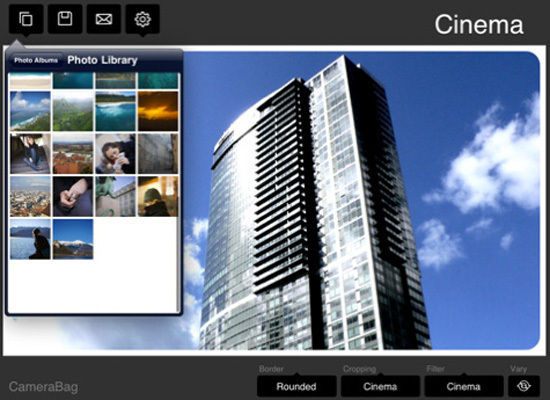Image resolution: width=550 pixels, height=400 pixels.
Task: Click the CameraBag logo text
Action: click(43, 387)
